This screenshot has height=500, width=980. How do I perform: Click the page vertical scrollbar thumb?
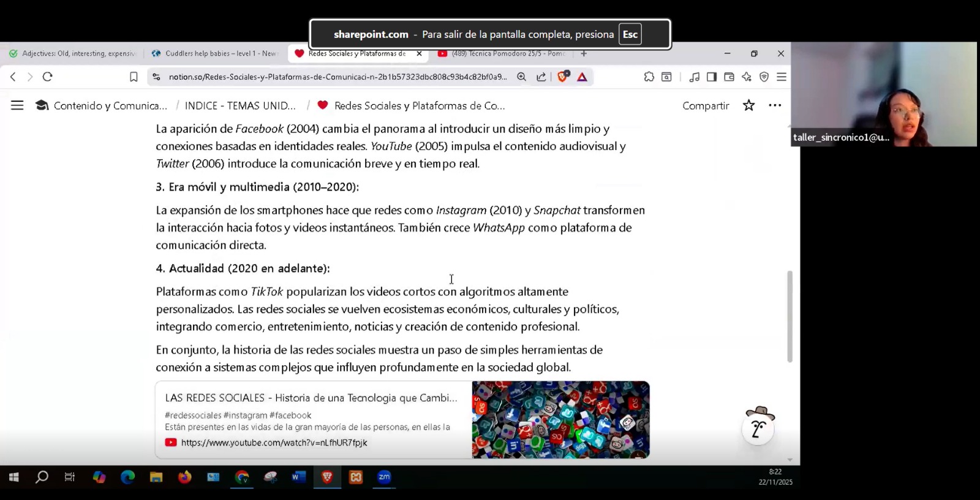point(790,316)
